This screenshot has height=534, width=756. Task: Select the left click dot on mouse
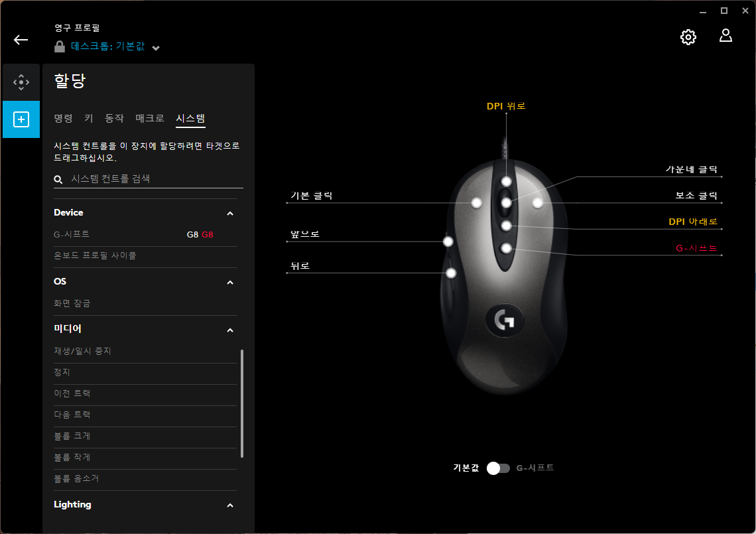point(476,203)
